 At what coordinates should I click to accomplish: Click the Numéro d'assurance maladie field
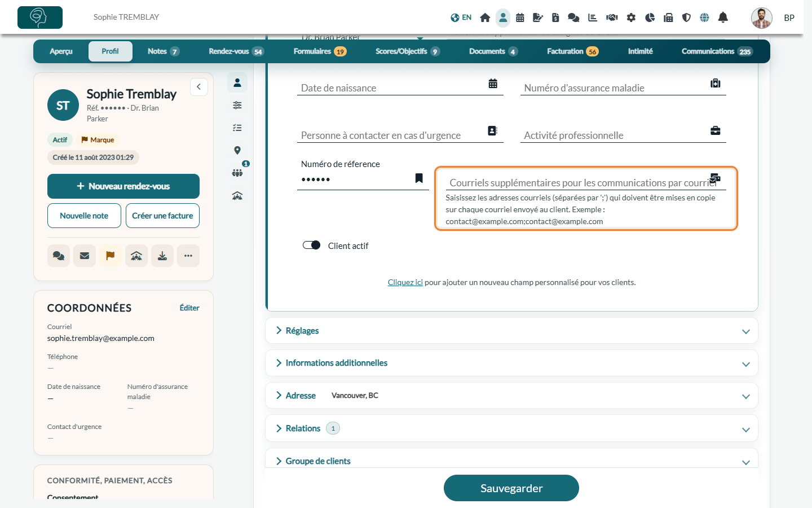tap(623, 86)
